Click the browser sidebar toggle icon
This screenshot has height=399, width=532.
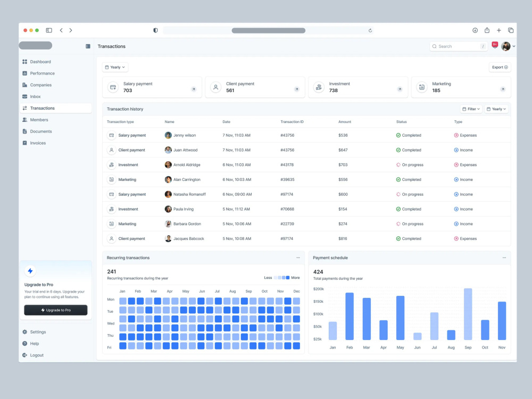tap(49, 30)
